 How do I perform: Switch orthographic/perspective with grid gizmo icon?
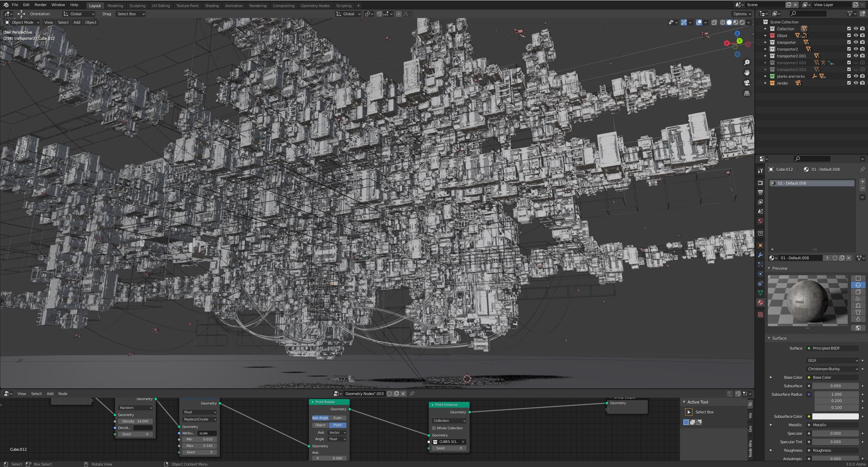pos(747,93)
